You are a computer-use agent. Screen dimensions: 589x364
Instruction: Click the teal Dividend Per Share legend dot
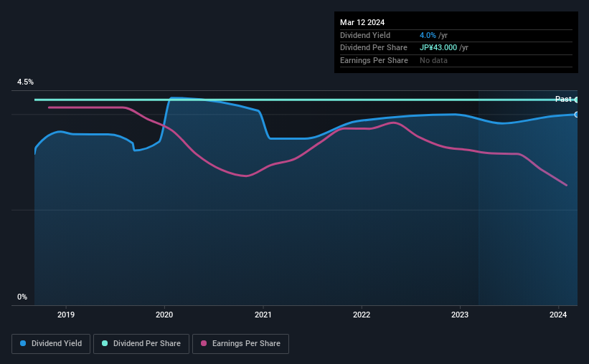105,343
